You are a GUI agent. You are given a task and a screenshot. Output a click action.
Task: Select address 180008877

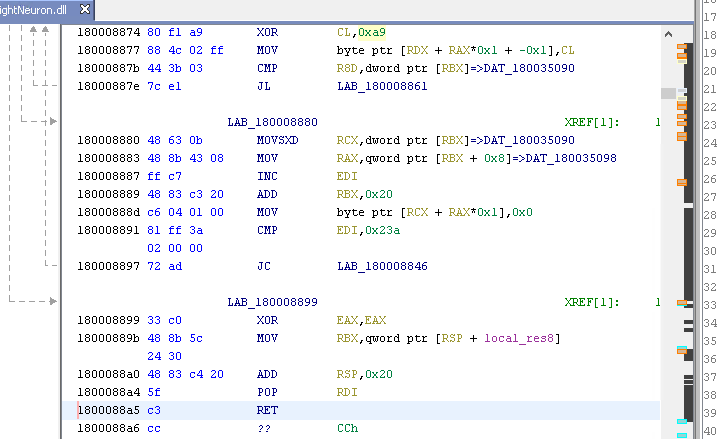(108, 50)
